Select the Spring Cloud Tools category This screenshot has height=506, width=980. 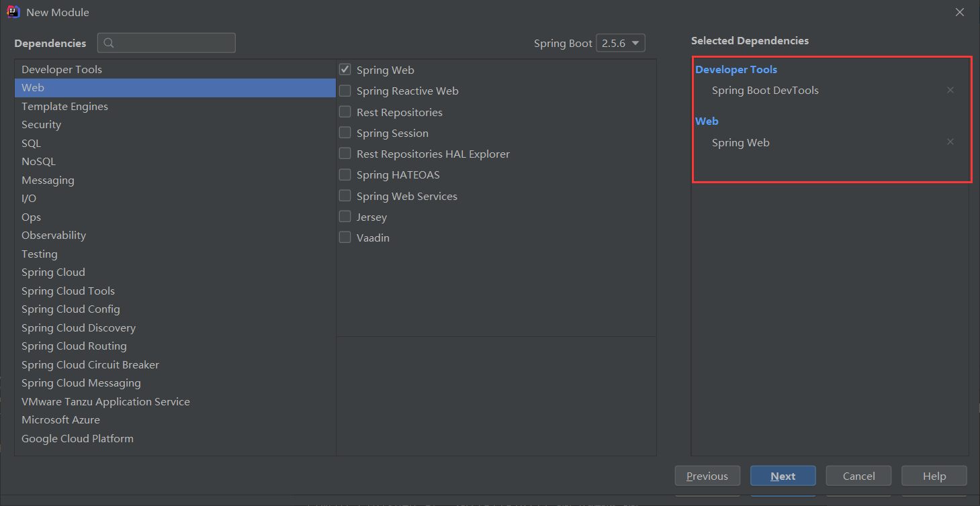175,291
